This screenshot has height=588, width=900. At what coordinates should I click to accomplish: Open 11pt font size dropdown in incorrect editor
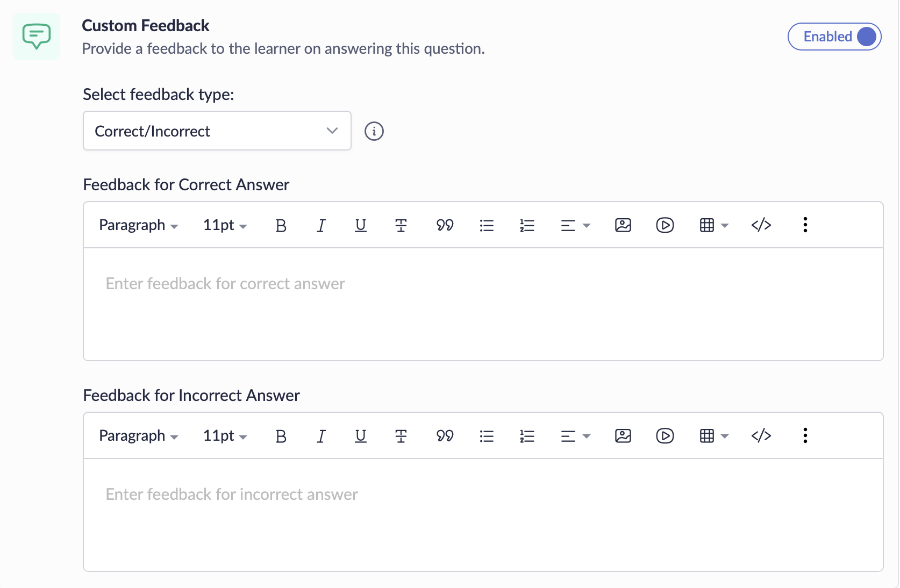click(225, 436)
